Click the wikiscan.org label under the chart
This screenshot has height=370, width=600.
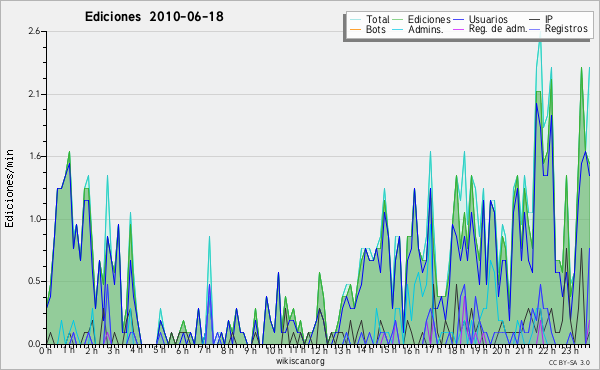[300, 361]
